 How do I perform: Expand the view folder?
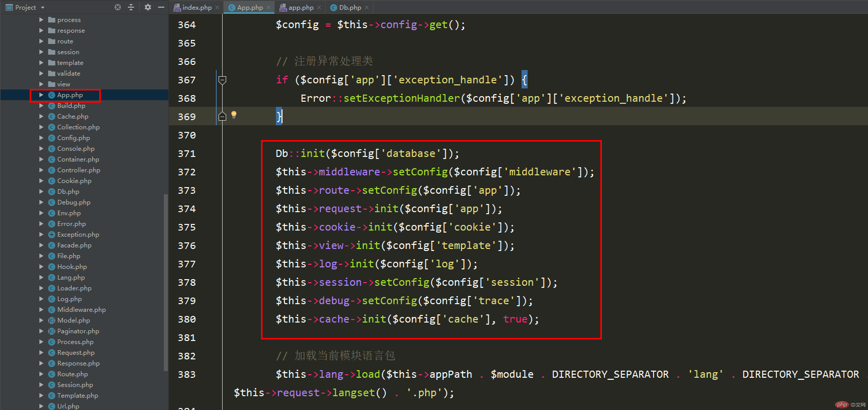point(41,84)
